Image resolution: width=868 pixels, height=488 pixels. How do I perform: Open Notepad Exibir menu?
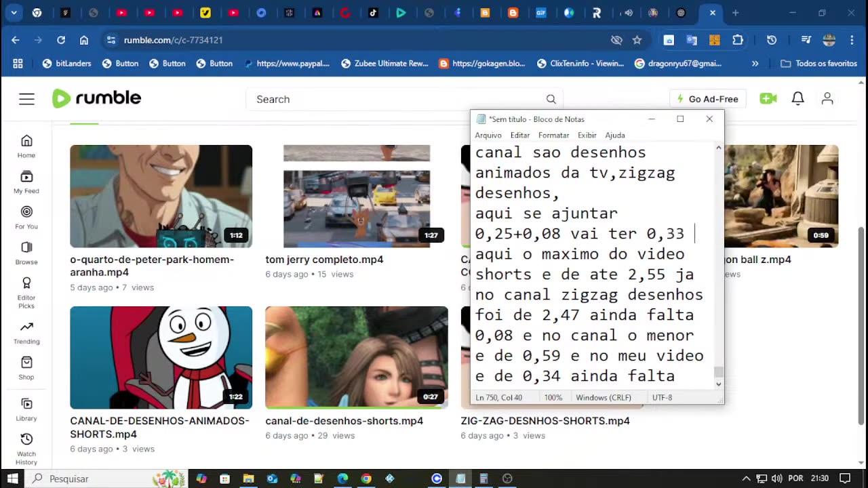click(x=587, y=136)
